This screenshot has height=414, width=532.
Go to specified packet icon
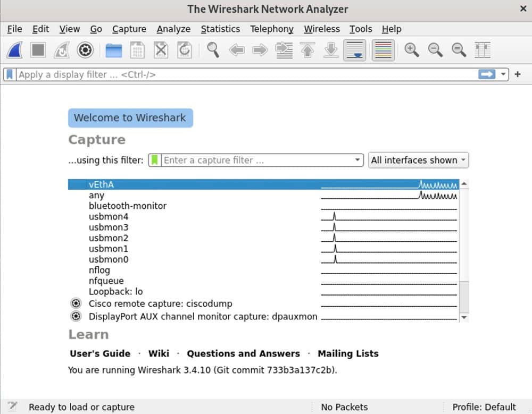coord(284,50)
